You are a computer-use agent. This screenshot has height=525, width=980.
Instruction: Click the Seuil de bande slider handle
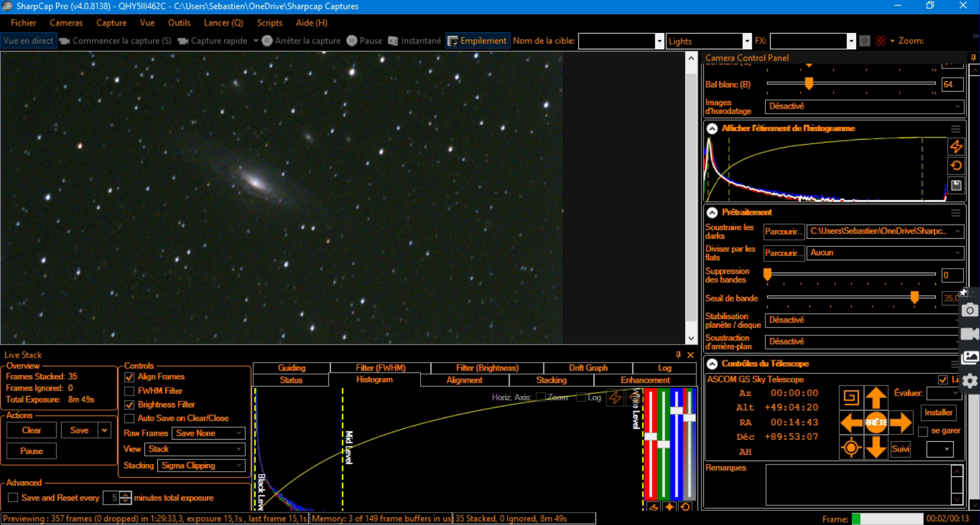(914, 298)
